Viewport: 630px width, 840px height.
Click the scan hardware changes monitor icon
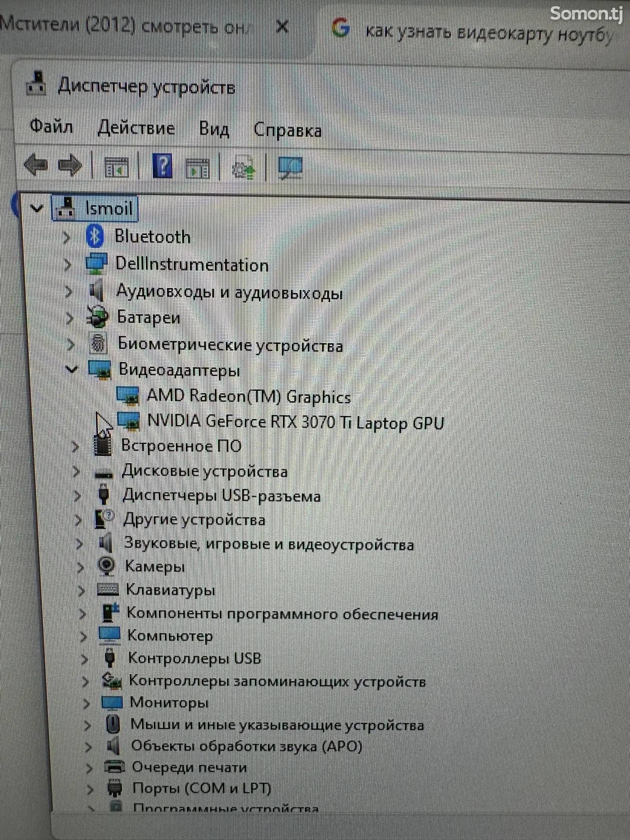290,167
